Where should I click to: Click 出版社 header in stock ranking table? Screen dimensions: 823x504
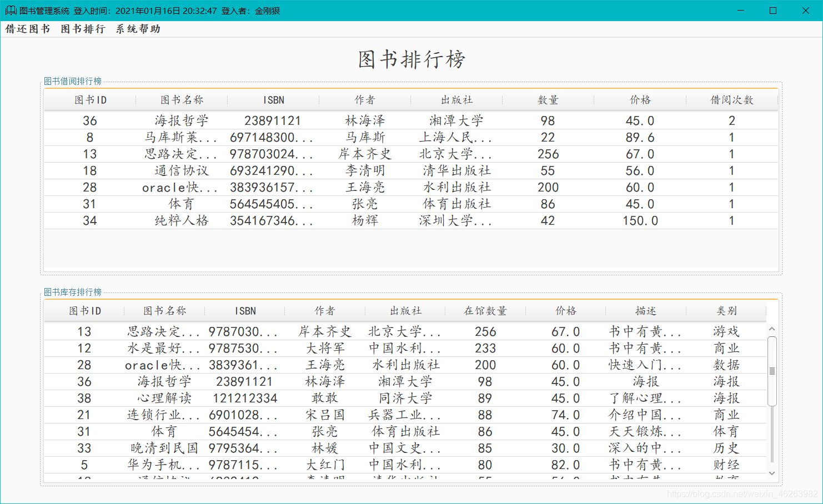coord(405,311)
